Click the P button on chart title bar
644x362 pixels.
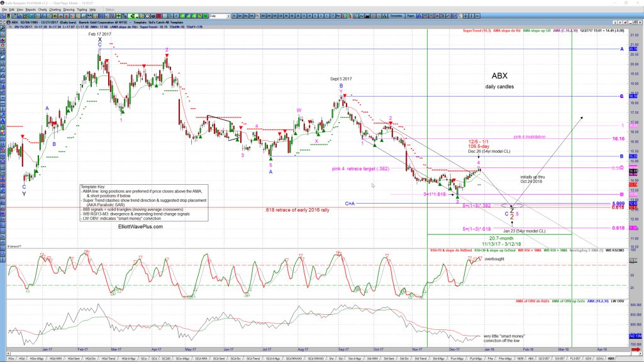tap(620, 22)
